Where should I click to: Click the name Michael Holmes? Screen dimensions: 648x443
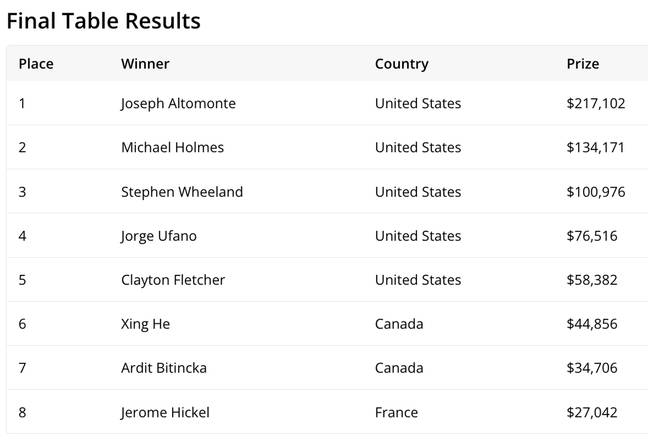(172, 148)
